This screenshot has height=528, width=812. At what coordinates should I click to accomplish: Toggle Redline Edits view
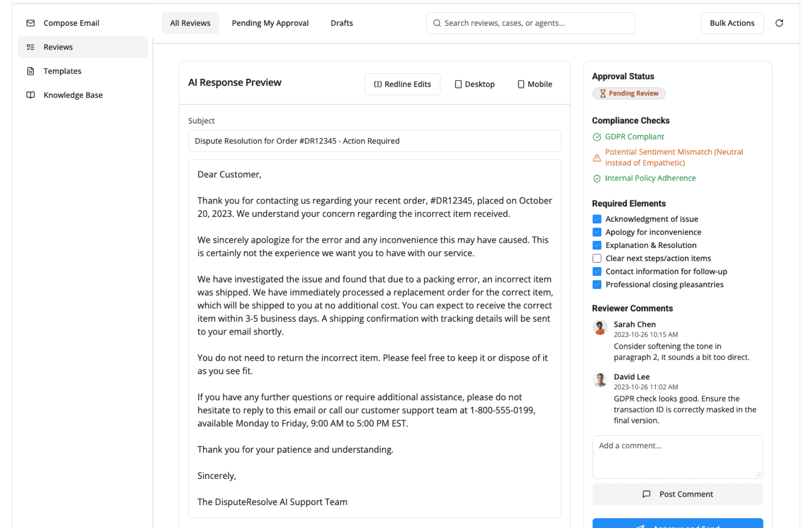tap(402, 84)
